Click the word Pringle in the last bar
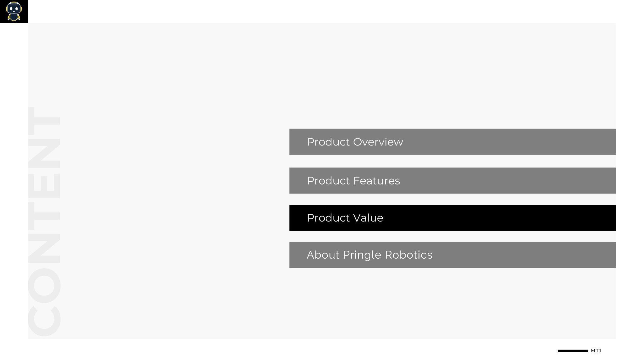Image resolution: width=644 pixels, height=362 pixels. [362, 255]
